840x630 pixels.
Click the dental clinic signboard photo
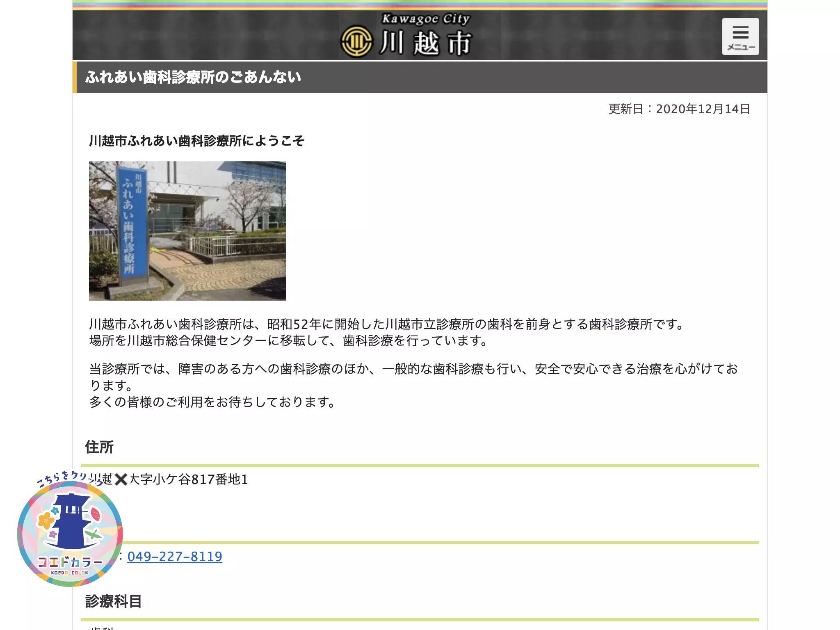187,231
